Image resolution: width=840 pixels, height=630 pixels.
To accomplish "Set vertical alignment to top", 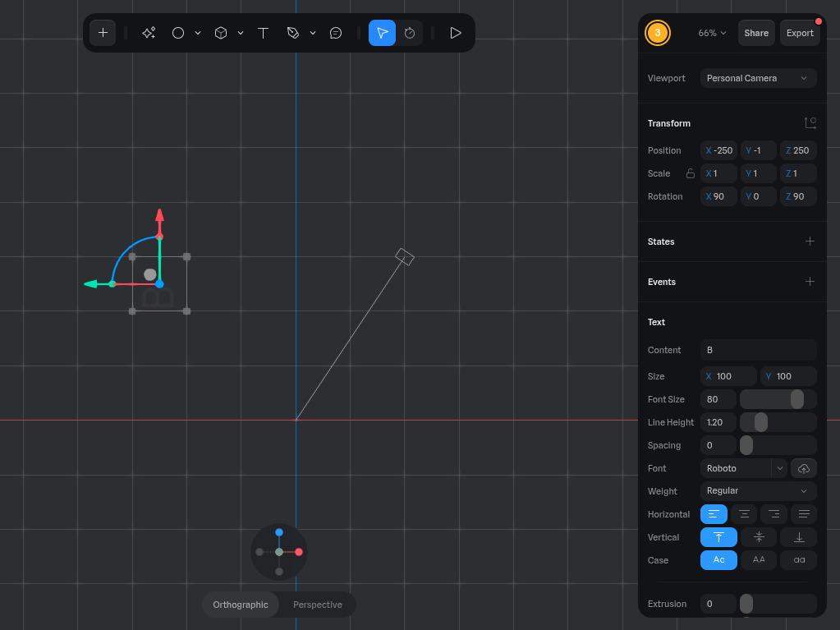I will 718,537.
